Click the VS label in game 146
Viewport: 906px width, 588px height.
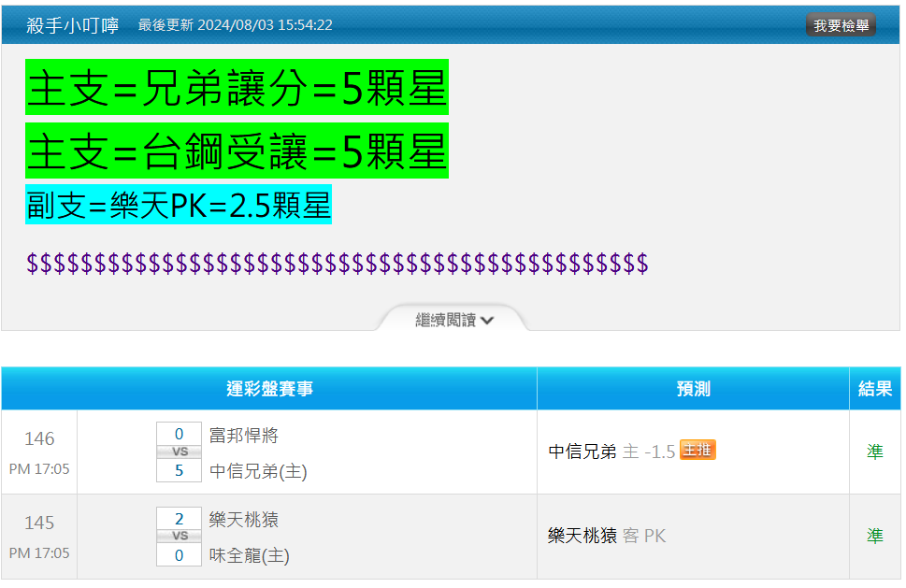tap(180, 452)
